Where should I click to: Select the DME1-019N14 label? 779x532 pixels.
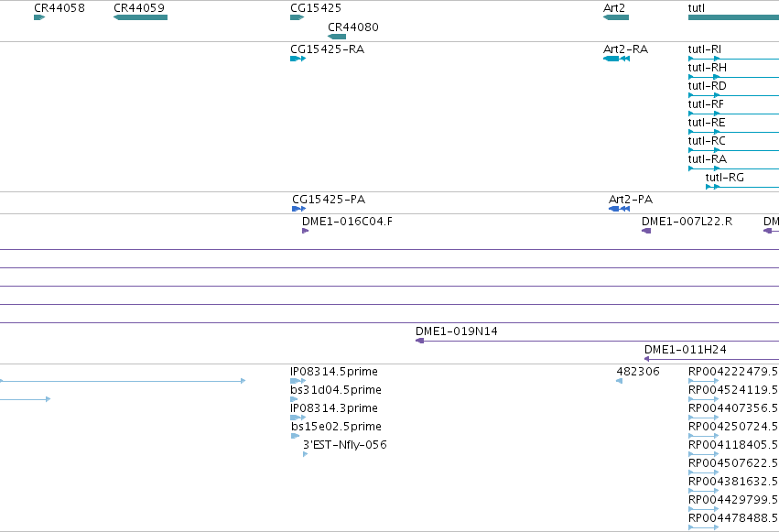coord(457,331)
